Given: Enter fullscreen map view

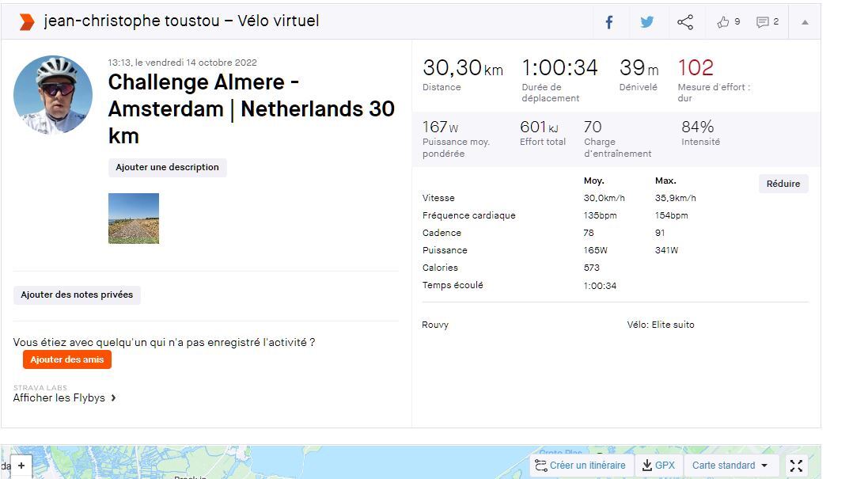Looking at the screenshot, I should pyautogui.click(x=796, y=466).
